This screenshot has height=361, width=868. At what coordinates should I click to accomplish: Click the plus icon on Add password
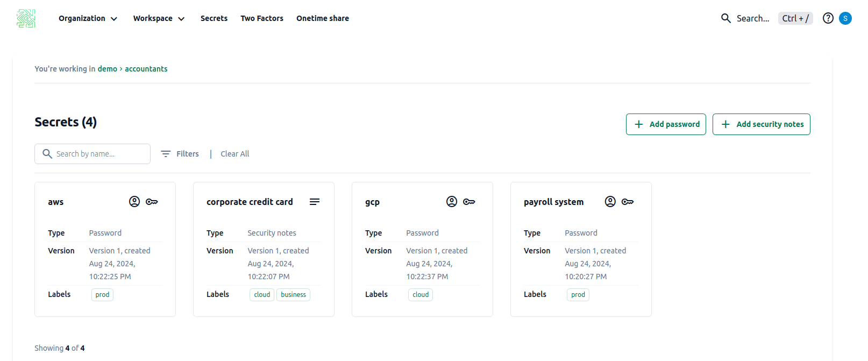639,124
